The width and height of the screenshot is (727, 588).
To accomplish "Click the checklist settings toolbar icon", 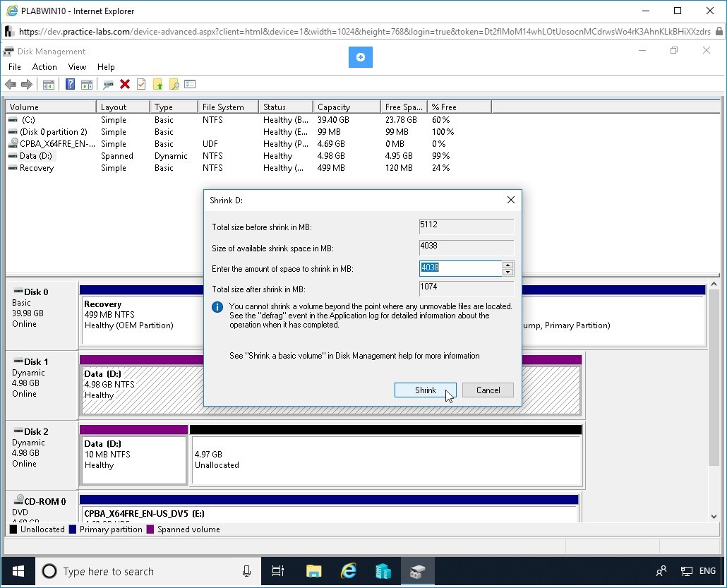I will click(190, 85).
